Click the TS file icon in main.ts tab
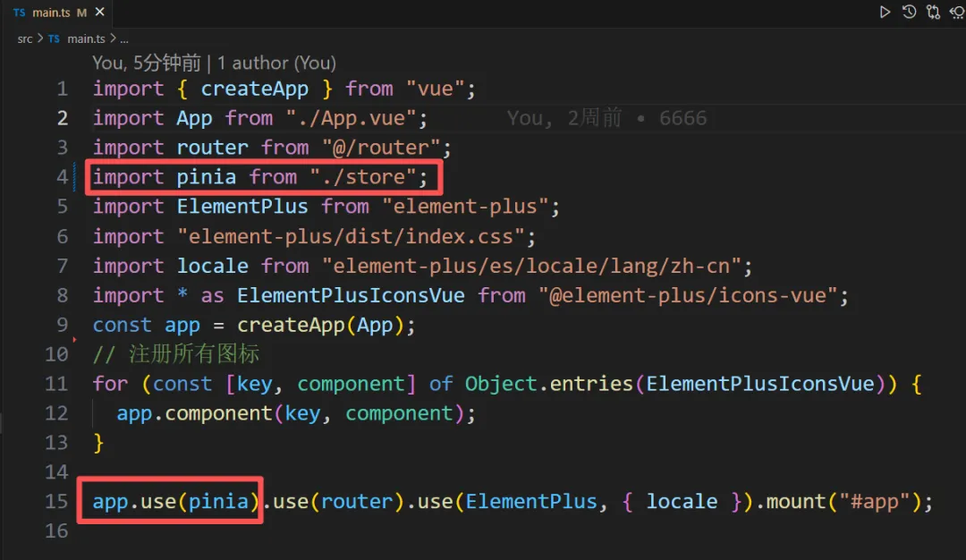Screen dimensions: 966x560 [x=20, y=13]
